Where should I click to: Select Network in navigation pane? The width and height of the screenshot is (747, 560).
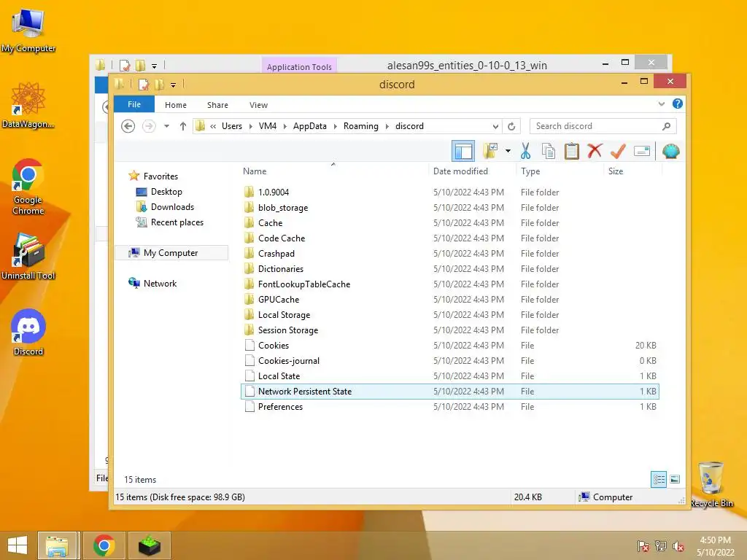pyautogui.click(x=160, y=284)
